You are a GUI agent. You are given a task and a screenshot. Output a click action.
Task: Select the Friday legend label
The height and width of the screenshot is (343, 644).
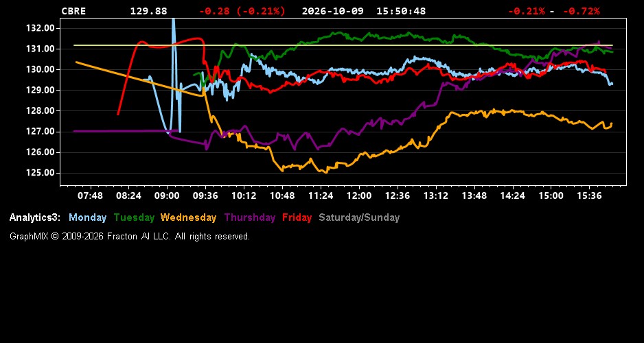tap(297, 217)
